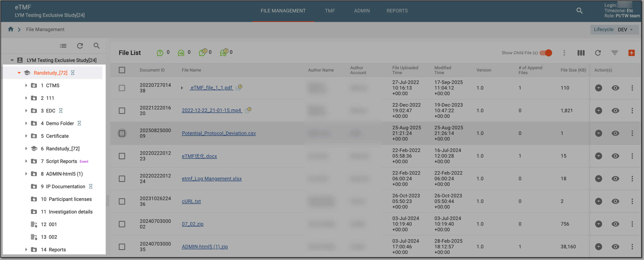
Task: Check the box for etmf_Log Mangement.xlsx
Action: click(x=122, y=179)
